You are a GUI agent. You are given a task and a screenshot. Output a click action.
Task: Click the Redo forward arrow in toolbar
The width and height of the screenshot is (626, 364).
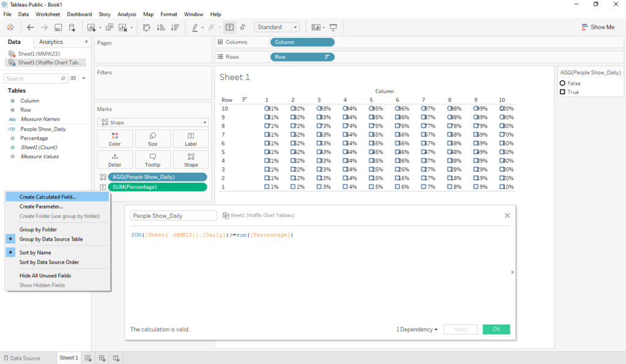[44, 27]
